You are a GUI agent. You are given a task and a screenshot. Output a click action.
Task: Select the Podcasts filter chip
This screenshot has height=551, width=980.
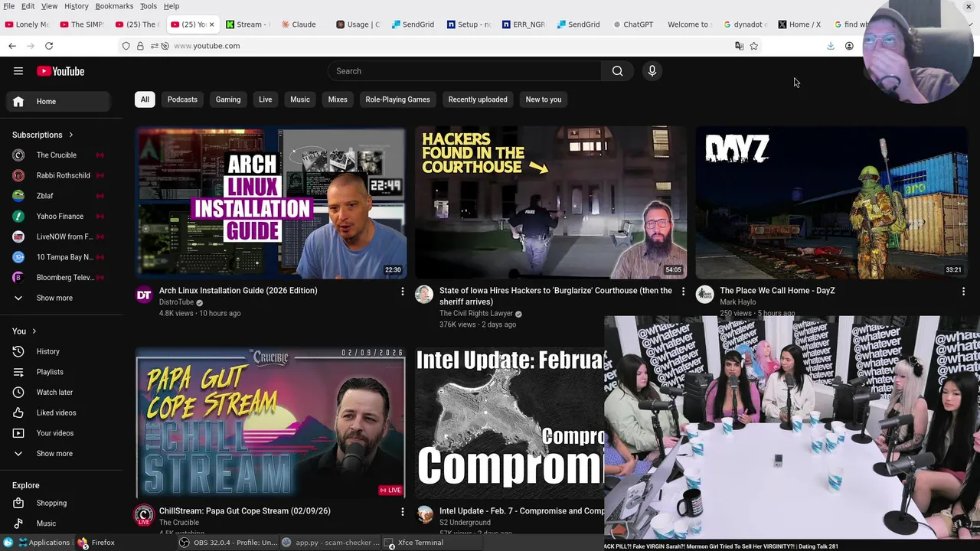182,99
